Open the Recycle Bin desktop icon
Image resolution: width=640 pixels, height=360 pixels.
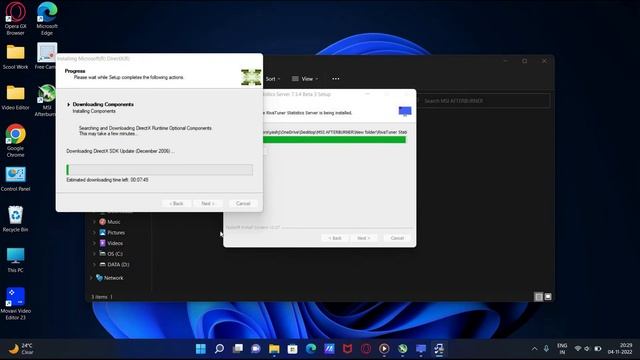16,219
